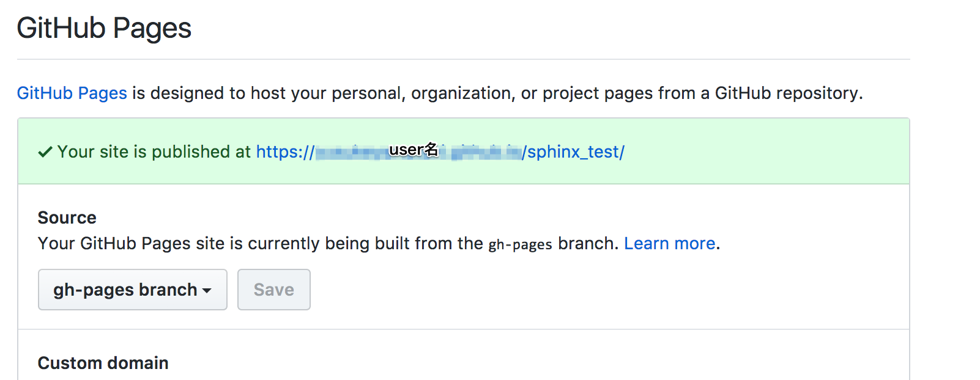Expand the gh-pages branch source dropdown
Image resolution: width=980 pixels, height=380 pixels.
[x=132, y=290]
